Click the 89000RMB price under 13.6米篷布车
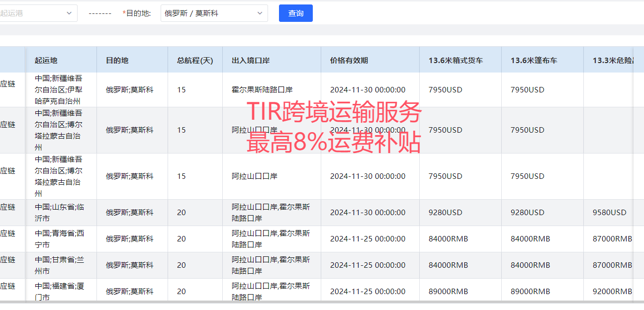The width and height of the screenshot is (644, 310). pyautogui.click(x=530, y=292)
